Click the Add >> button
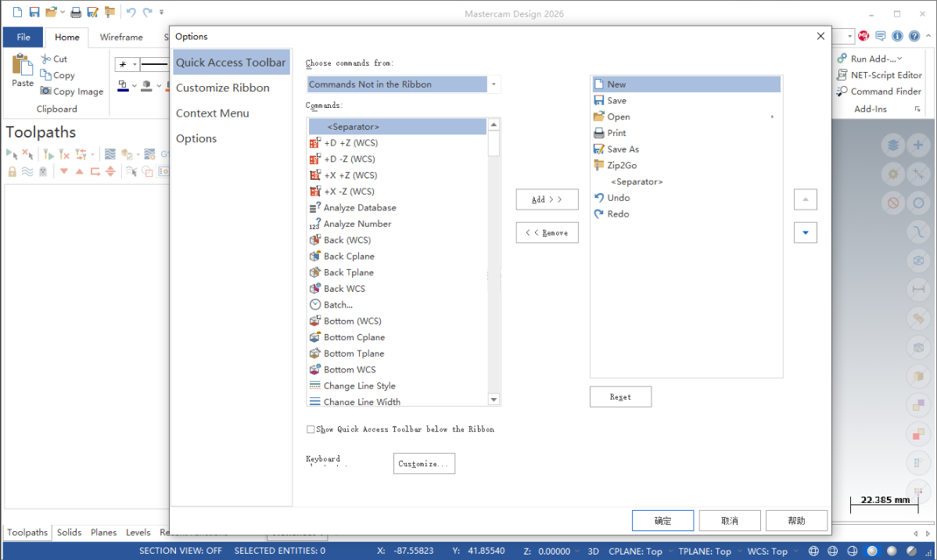 [547, 199]
